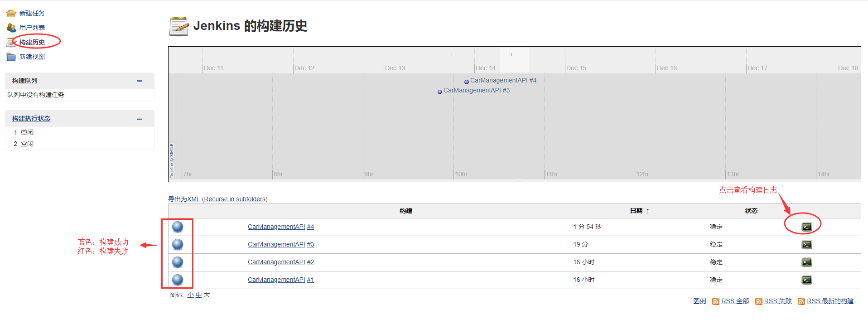Click the 新建视图 folder icon
This screenshot has height=329, width=868.
11,57
